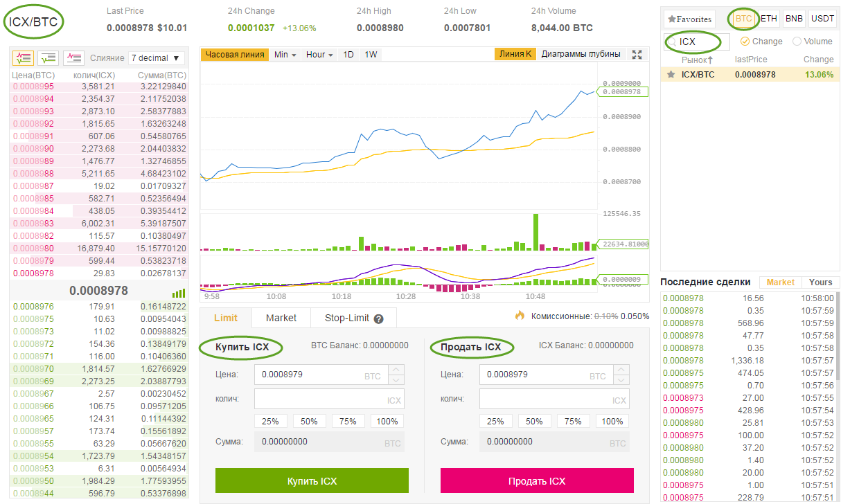Switch recent trades to Yours
Screen dimensions: 841x504
coord(820,282)
